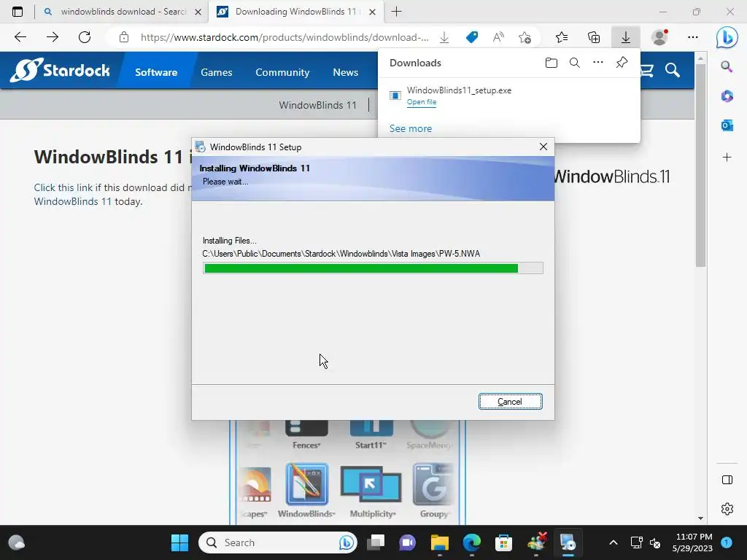Click the Fences product thumbnail
The height and width of the screenshot is (560, 747).
pyautogui.click(x=306, y=435)
